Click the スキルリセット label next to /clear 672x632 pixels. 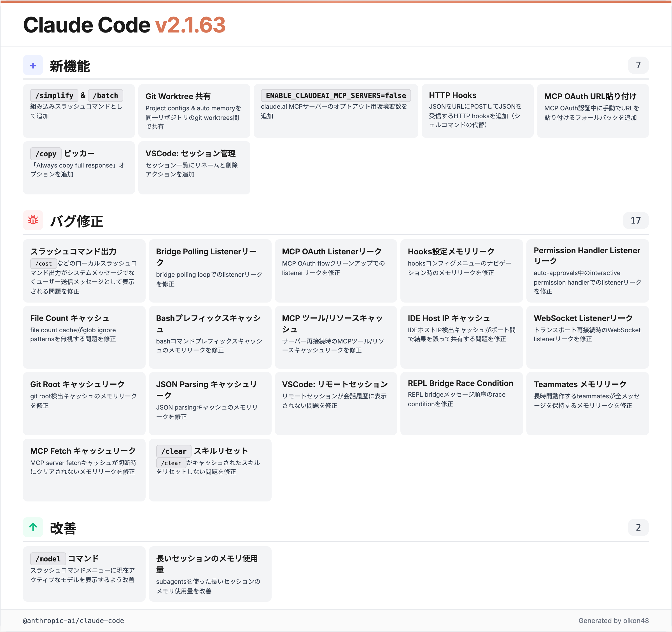coord(221,451)
